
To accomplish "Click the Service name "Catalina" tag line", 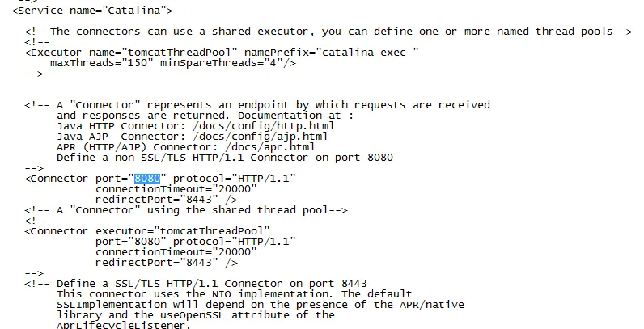I will coord(92,11).
